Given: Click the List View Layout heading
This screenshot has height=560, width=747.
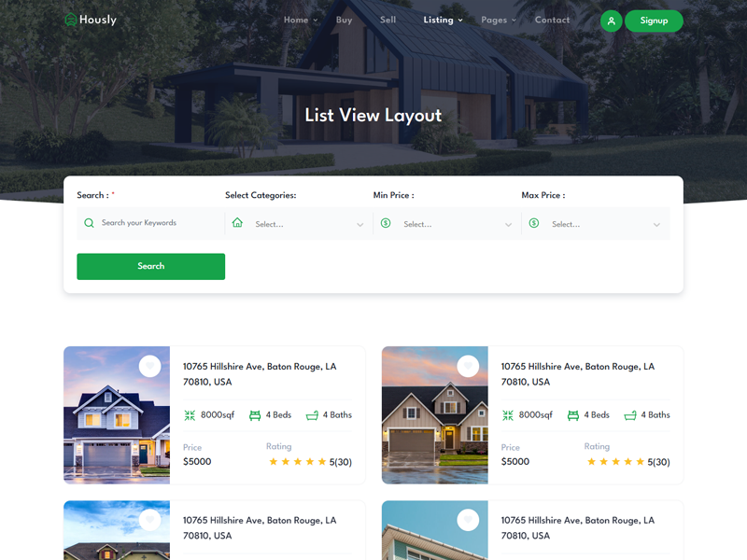Looking at the screenshot, I should pyautogui.click(x=373, y=115).
